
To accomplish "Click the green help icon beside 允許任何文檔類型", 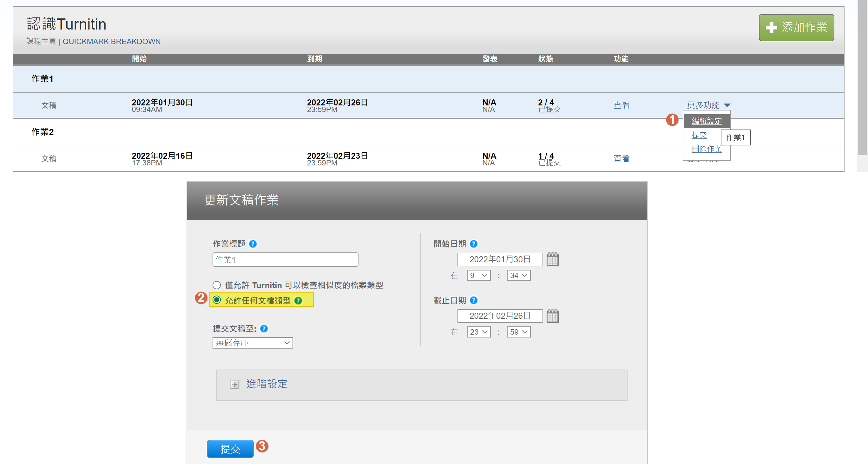I will tap(298, 301).
